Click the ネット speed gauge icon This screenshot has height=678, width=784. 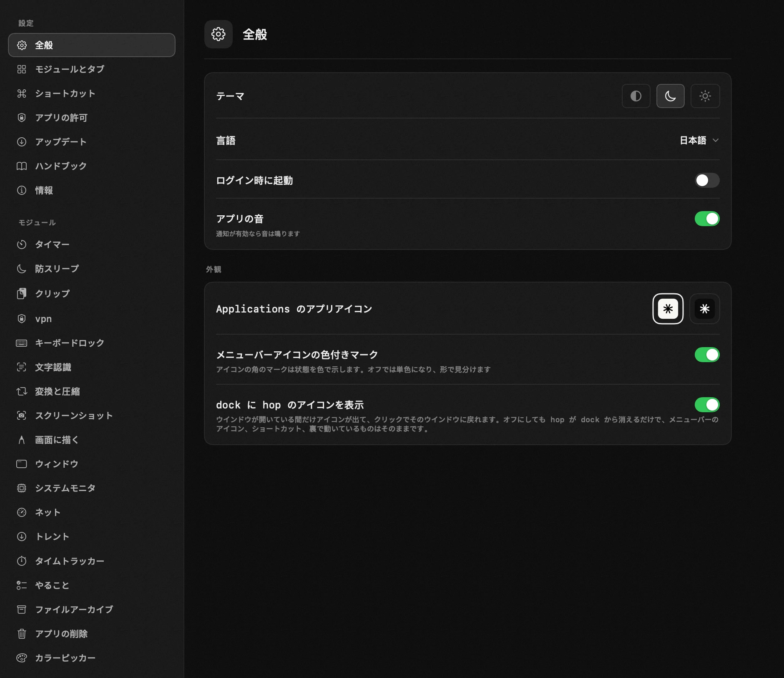tap(22, 512)
